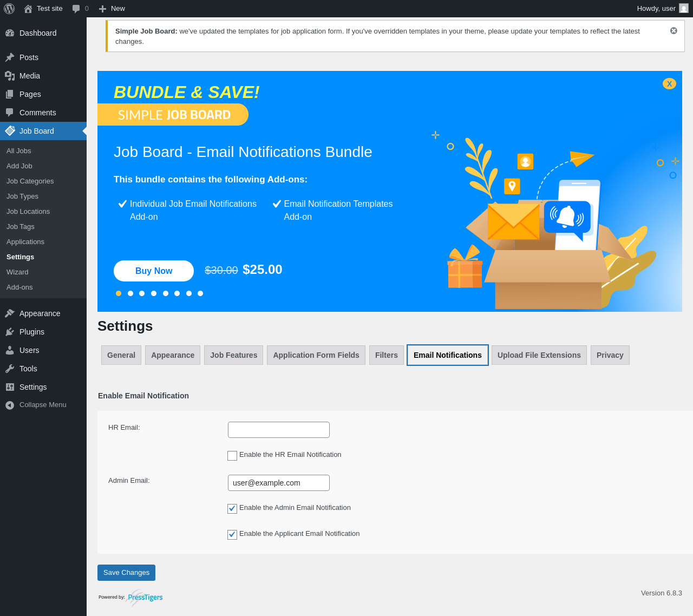The width and height of the screenshot is (693, 616).
Task: Switch to the General settings tab
Action: pos(121,355)
